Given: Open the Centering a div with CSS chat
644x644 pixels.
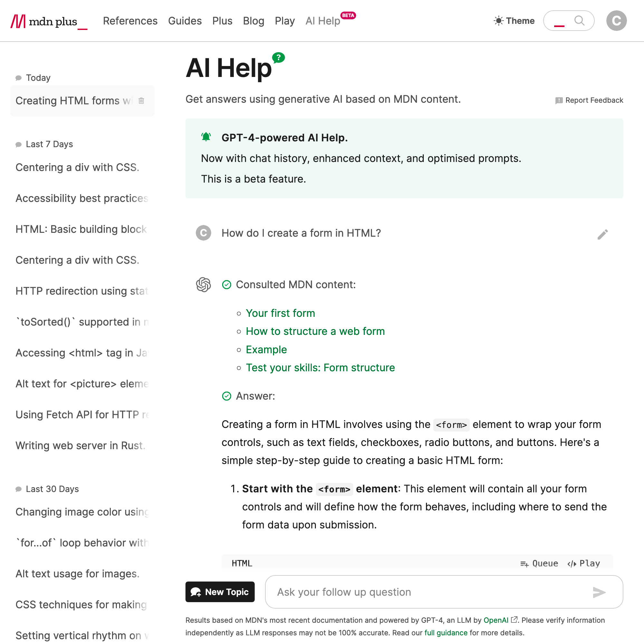Looking at the screenshot, I should (x=77, y=167).
